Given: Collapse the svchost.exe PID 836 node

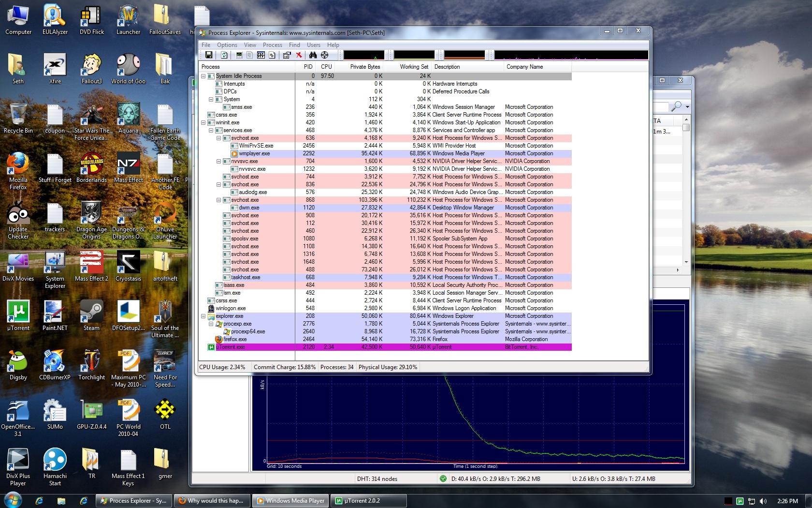Looking at the screenshot, I should coord(219,184).
